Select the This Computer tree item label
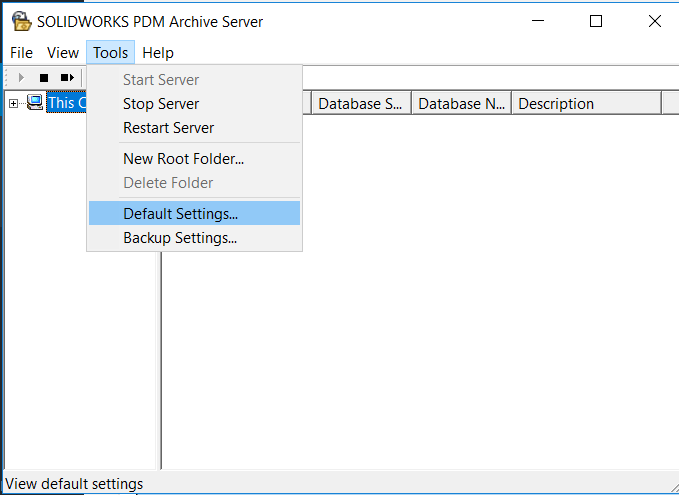Viewport: 679px width, 498px height. click(x=66, y=102)
